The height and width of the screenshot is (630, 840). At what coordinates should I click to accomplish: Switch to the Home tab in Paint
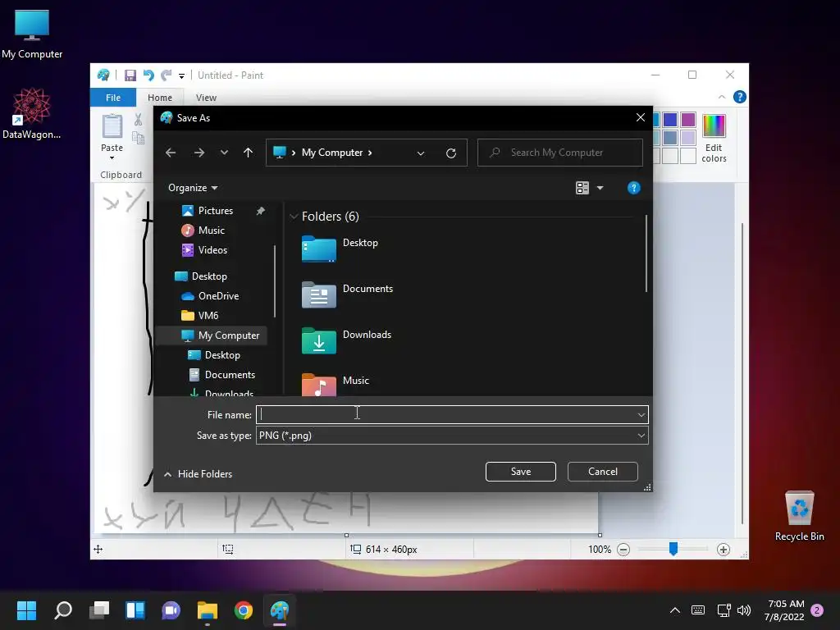click(x=160, y=98)
